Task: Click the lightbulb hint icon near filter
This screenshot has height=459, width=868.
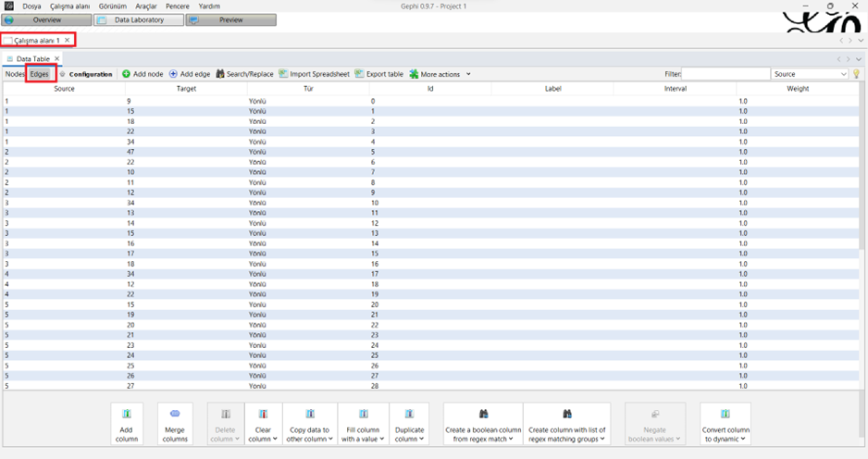Action: (856, 74)
